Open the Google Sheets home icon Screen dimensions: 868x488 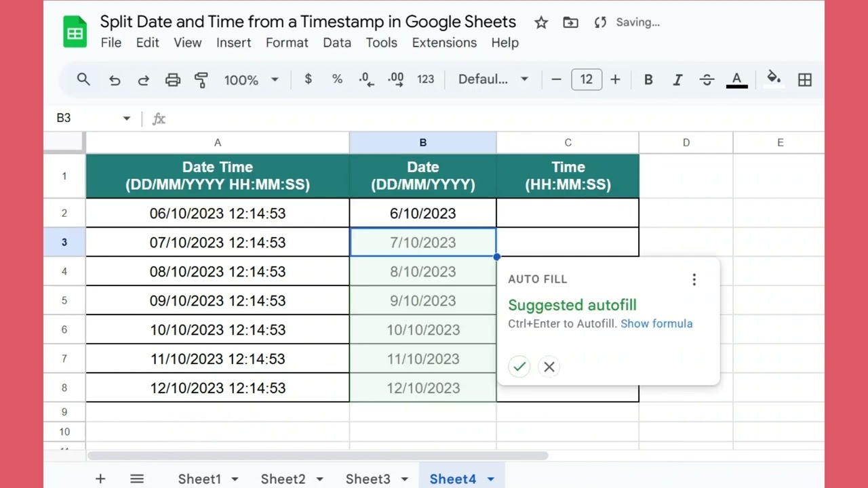coord(75,32)
